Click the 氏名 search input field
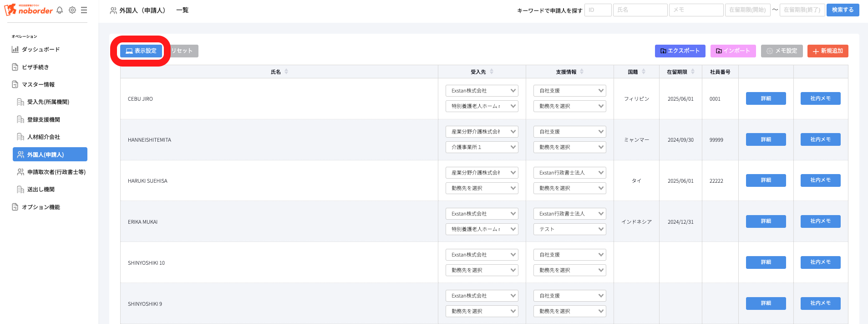 [x=640, y=10]
